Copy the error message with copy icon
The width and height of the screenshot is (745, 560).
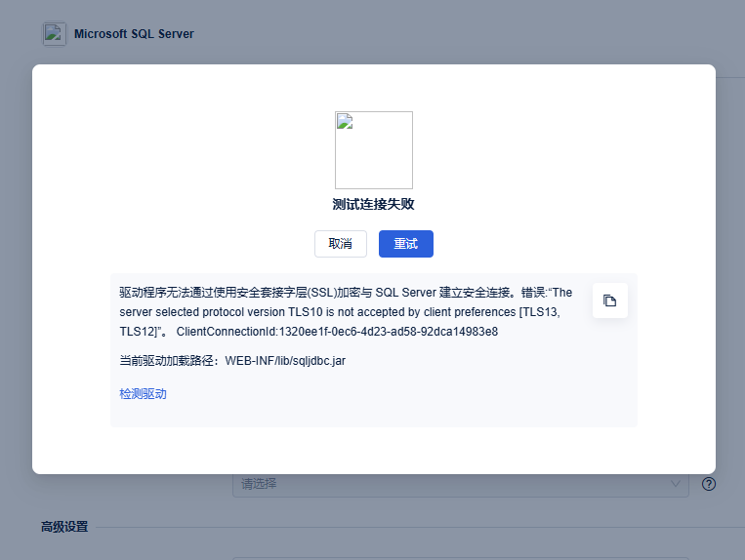[610, 300]
